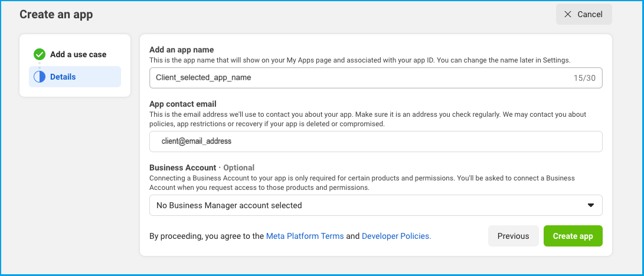The image size is (644, 276).
Task: Click the X icon beside Cancel
Action: tap(568, 14)
